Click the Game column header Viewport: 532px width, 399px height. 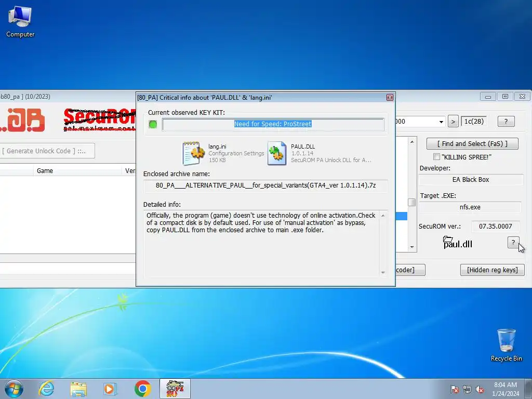pos(77,170)
